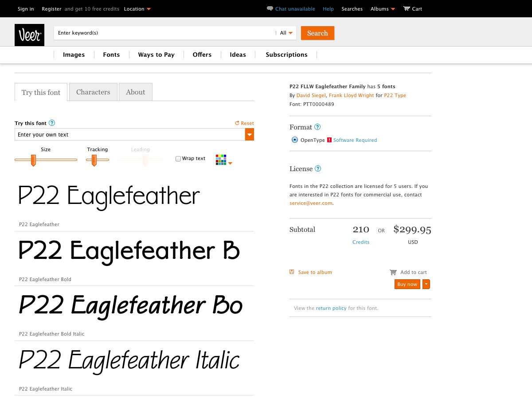Enable the Wrap text checkbox

tap(178, 159)
